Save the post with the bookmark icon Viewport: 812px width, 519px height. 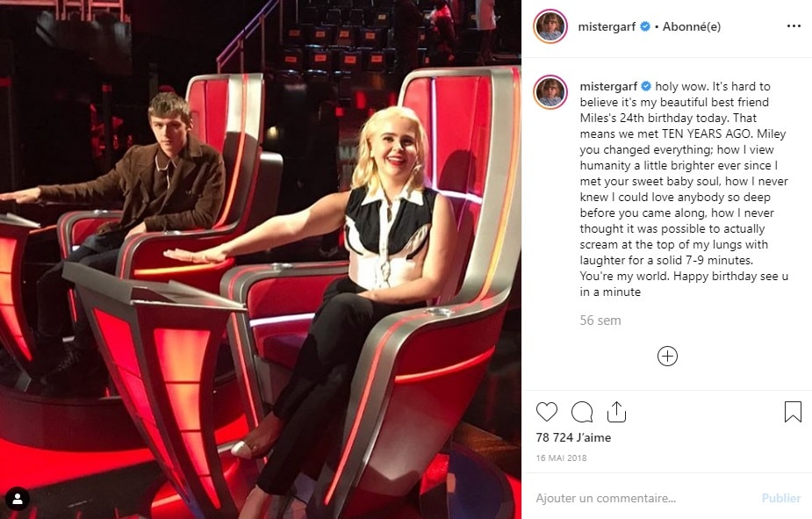coord(793,412)
